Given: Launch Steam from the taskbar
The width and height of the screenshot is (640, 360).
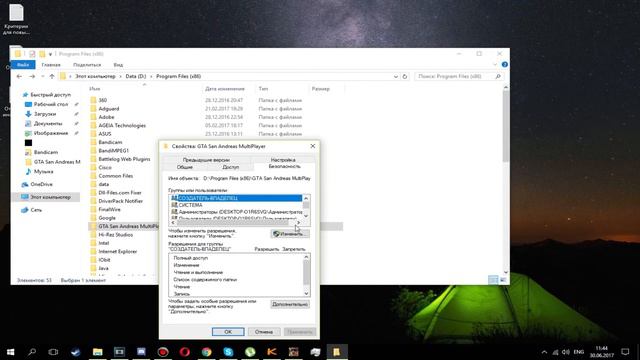Looking at the screenshot, I should [x=76, y=351].
